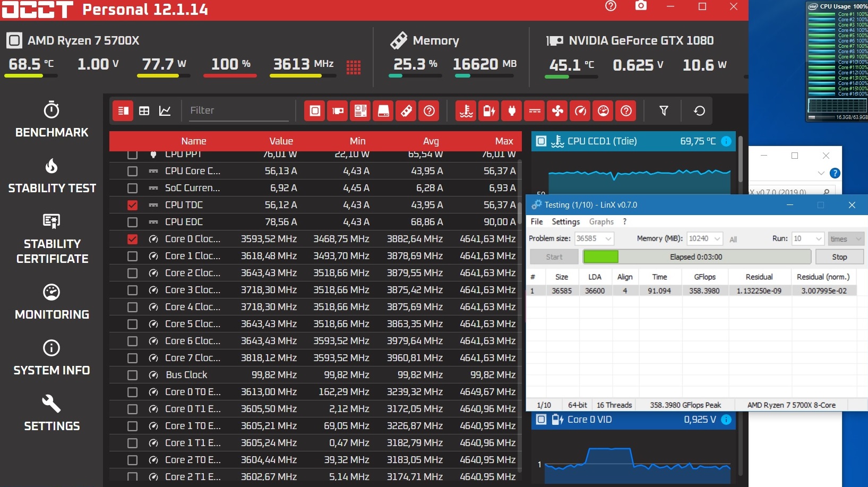Toggle the fan sensor type filter
The width and height of the screenshot is (868, 487).
pyautogui.click(x=557, y=110)
